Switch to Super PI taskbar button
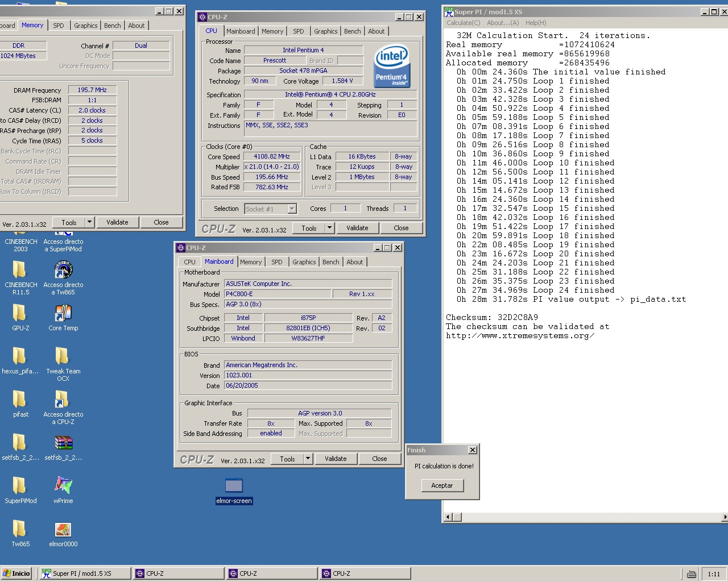Screen dimensions: 728x582 85,573
